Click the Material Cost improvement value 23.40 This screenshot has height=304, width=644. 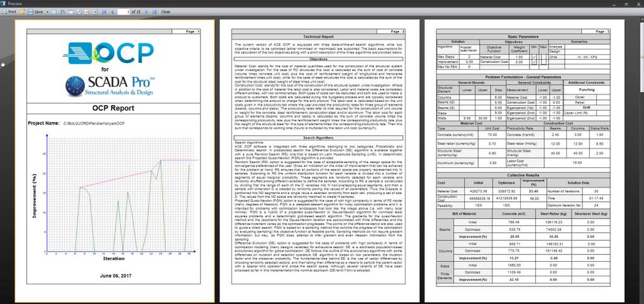pyautogui.click(x=533, y=191)
